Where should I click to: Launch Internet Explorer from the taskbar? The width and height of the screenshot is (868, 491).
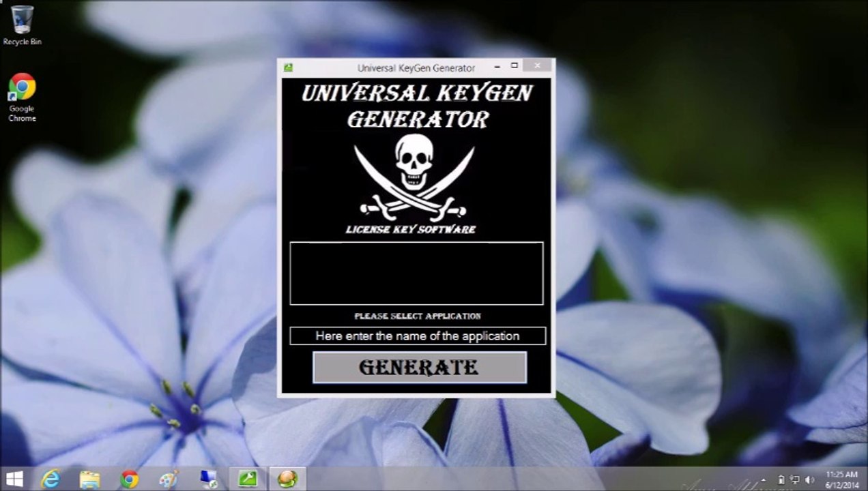click(50, 479)
